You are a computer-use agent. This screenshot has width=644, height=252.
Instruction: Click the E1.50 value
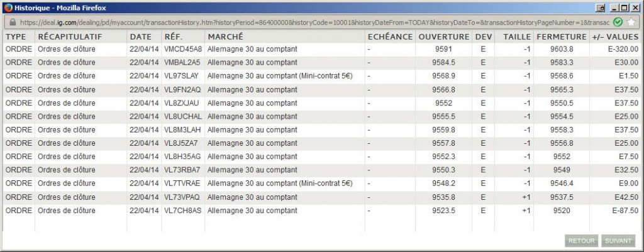click(x=628, y=76)
